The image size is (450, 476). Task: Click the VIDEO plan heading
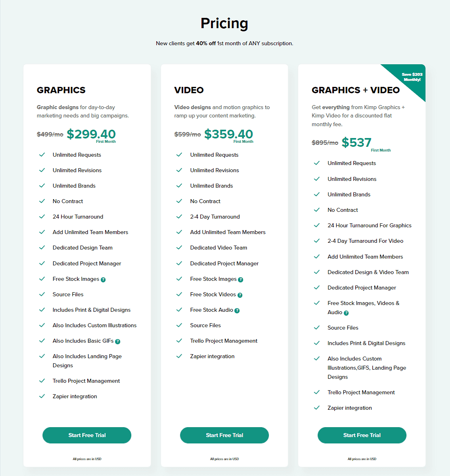[x=189, y=90]
